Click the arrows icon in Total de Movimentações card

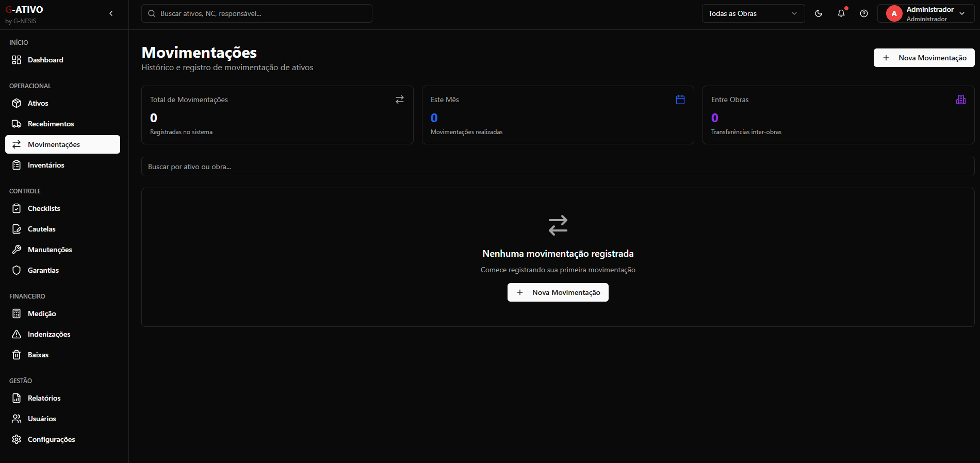400,100
